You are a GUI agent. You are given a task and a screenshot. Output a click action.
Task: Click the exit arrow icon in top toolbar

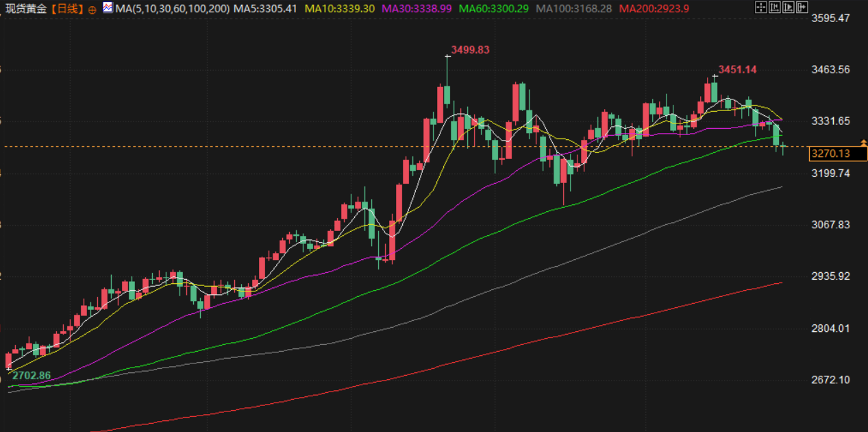(802, 8)
